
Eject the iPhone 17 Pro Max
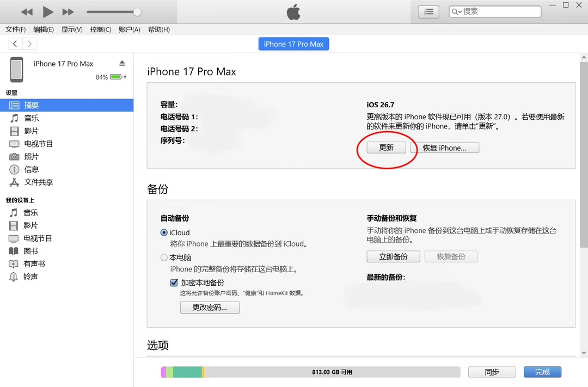122,63
